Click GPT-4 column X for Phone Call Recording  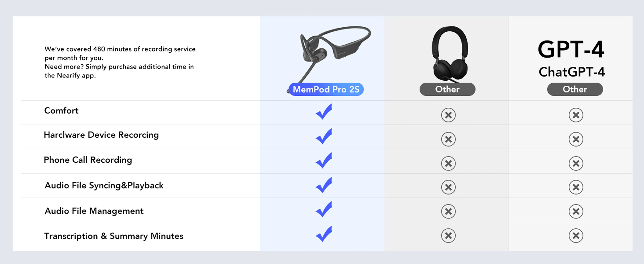tap(576, 163)
